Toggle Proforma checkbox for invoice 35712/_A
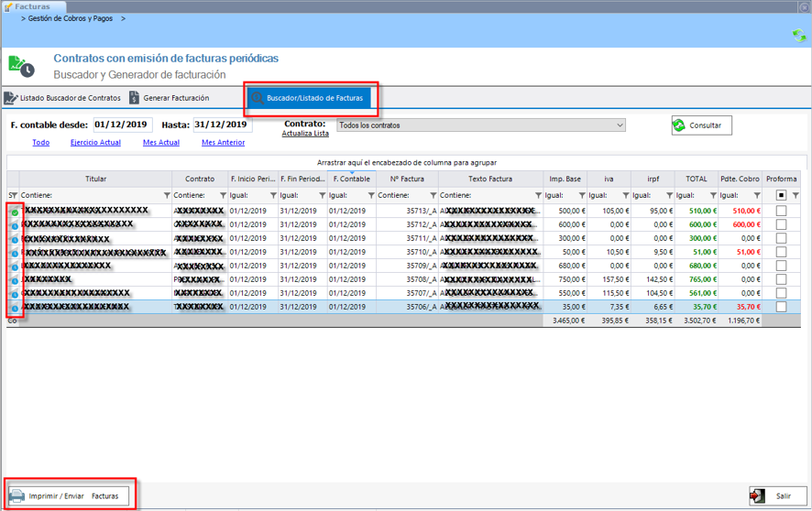The height and width of the screenshot is (511, 812). pyautogui.click(x=781, y=224)
